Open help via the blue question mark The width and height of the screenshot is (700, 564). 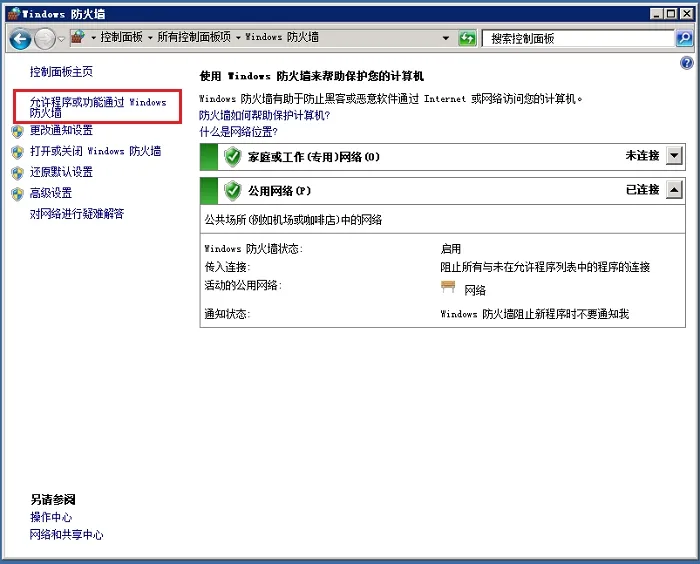coord(687,63)
